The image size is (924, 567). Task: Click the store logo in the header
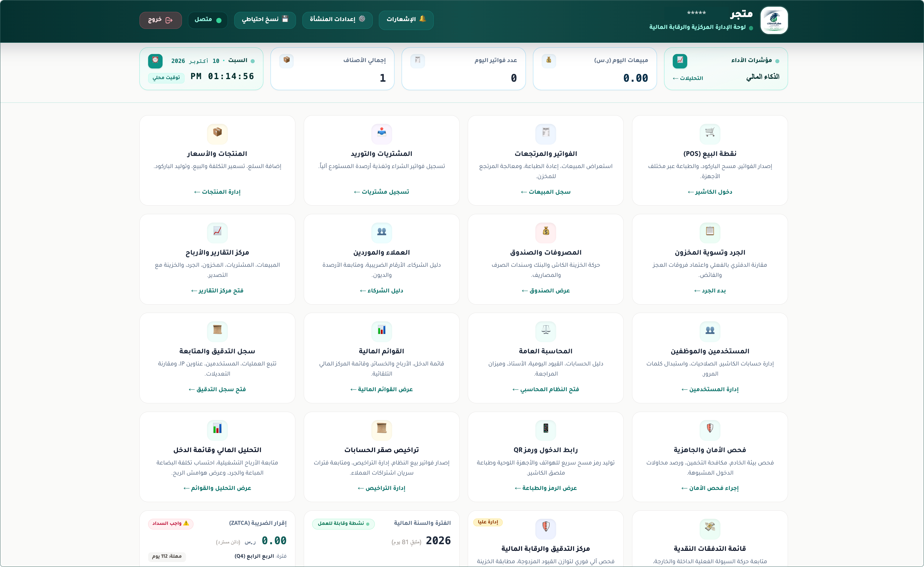coord(774,20)
